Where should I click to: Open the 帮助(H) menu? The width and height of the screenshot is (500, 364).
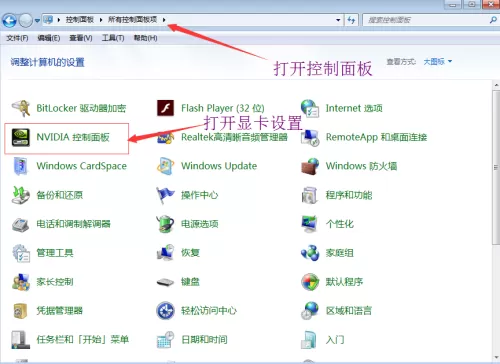tap(145, 38)
